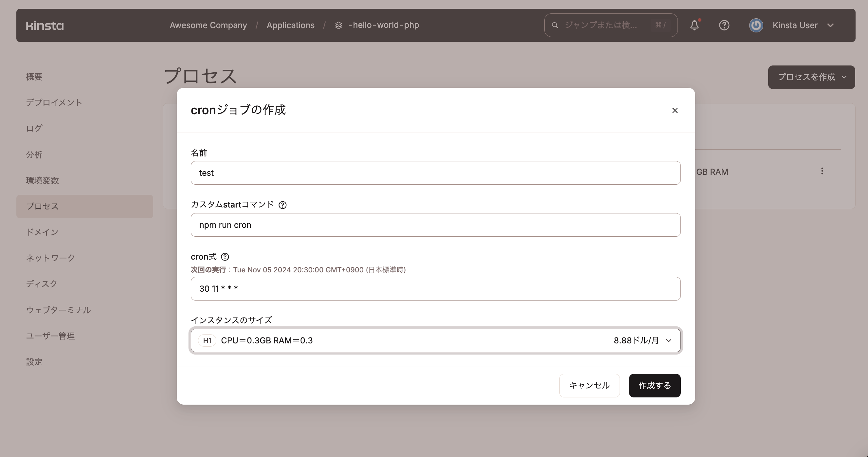This screenshot has height=457, width=868.
Task: Click the search magnifier in the search bar
Action: [x=554, y=25]
